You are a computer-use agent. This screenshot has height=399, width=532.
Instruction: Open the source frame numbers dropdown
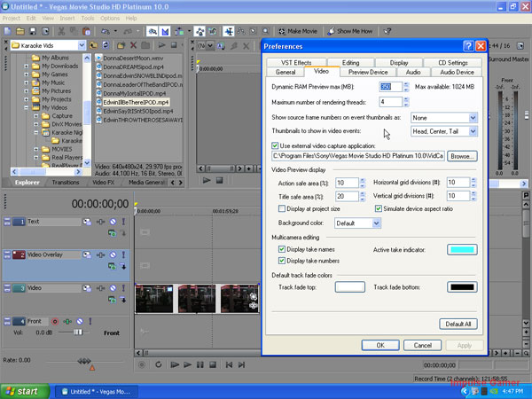coord(473,118)
